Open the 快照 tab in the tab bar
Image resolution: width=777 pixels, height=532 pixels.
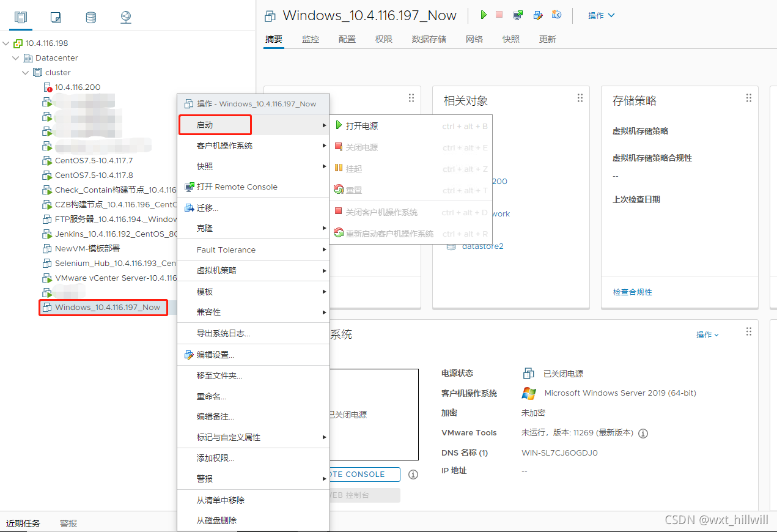point(511,39)
